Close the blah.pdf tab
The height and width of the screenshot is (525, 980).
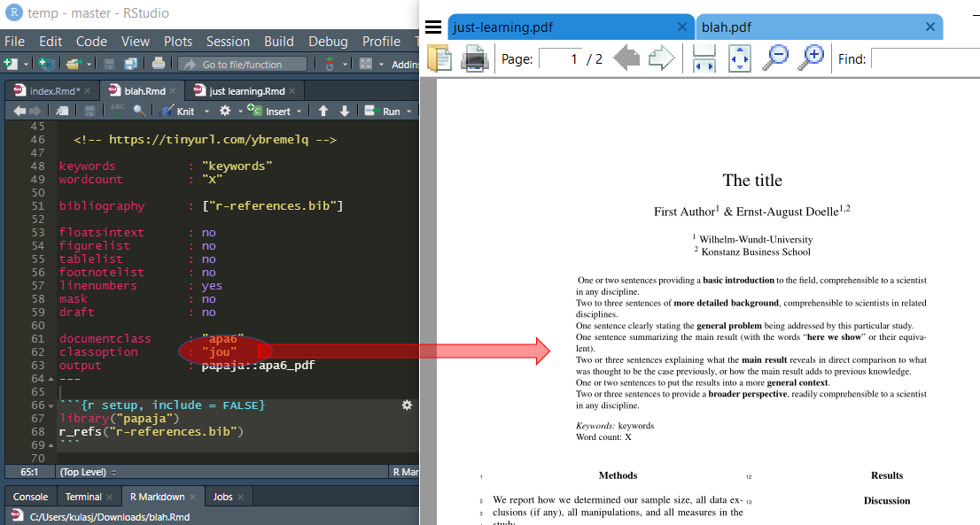point(930,27)
